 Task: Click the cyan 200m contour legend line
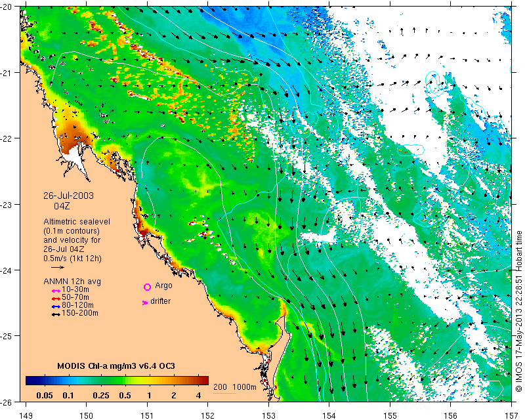[x=224, y=393]
